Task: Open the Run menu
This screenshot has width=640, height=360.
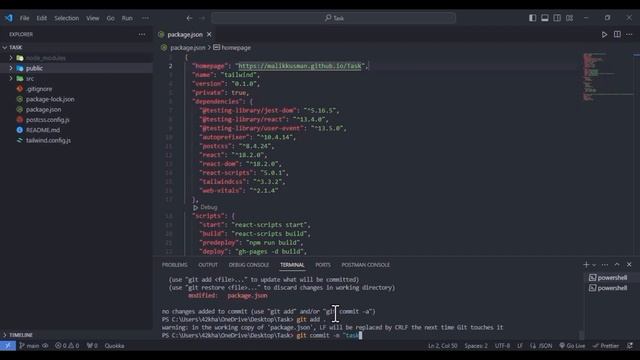Action: (127, 18)
